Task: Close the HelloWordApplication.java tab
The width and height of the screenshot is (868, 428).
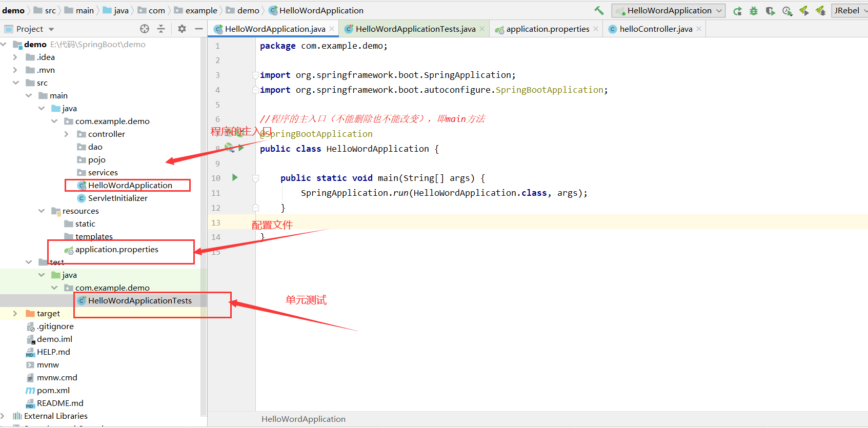Action: [332, 29]
